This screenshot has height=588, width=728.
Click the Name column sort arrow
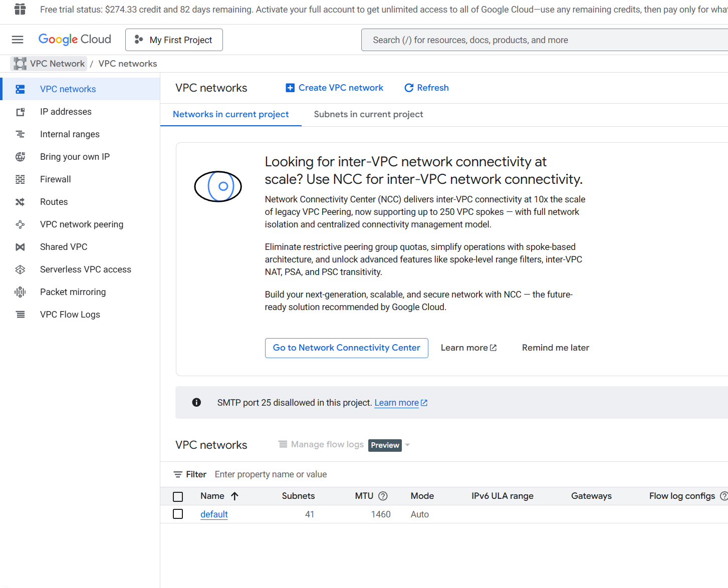pyautogui.click(x=234, y=496)
